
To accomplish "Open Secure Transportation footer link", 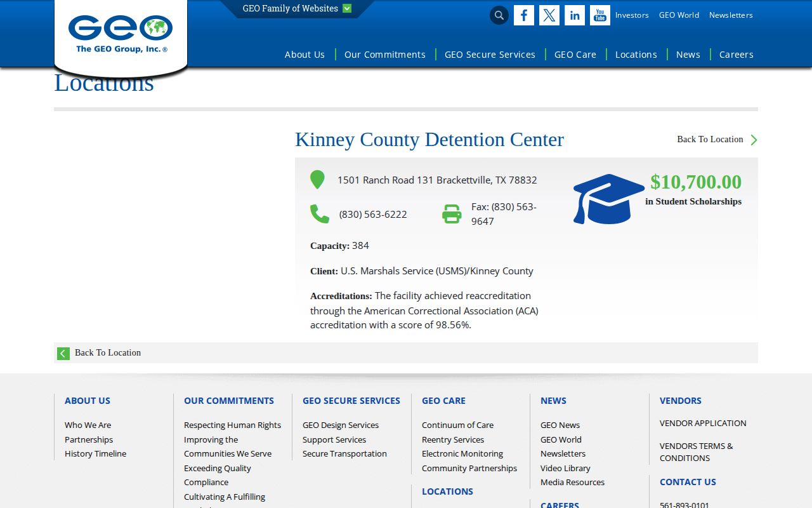I will (344, 454).
